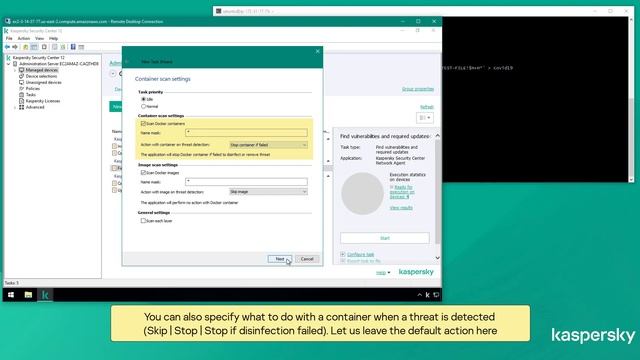Select the Kaspersky Licenses icon in tree
This screenshot has height=360, width=640.
pos(22,101)
